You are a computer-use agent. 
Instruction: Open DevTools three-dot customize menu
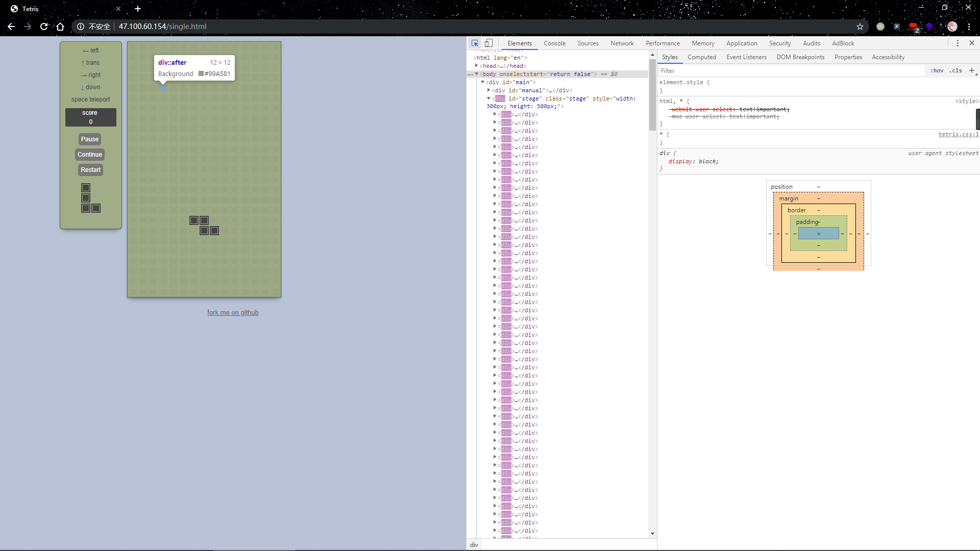point(958,43)
